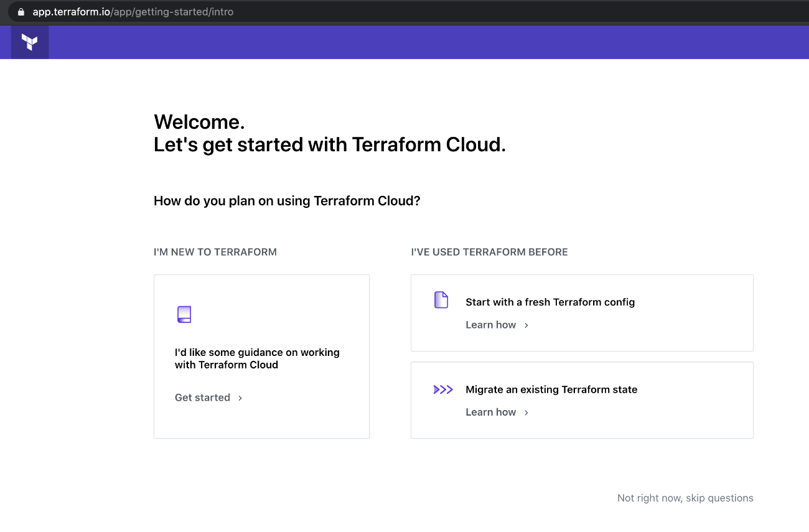809x532 pixels.
Task: Select the guidance on Terraform Cloud card title
Action: [x=257, y=358]
